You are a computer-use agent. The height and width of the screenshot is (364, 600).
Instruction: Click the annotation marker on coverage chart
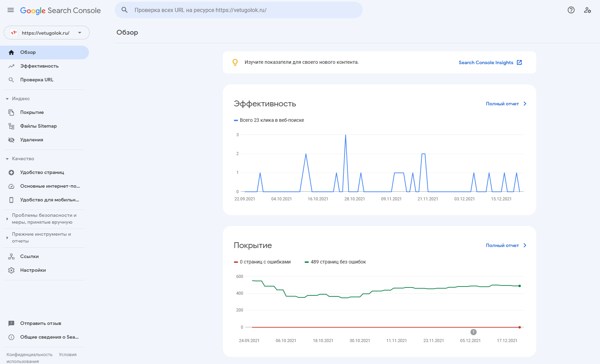pyautogui.click(x=473, y=332)
